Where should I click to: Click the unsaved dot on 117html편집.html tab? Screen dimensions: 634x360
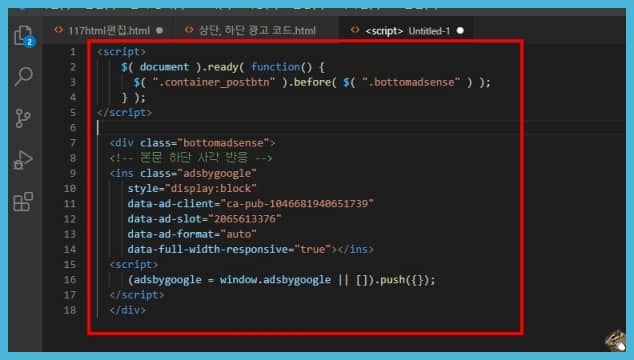[160, 31]
